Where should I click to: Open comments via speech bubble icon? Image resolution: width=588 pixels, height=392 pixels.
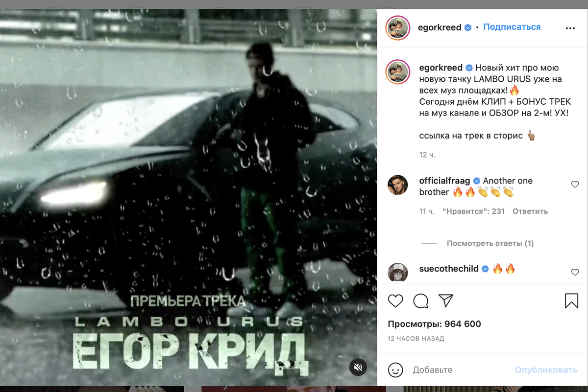tap(421, 300)
